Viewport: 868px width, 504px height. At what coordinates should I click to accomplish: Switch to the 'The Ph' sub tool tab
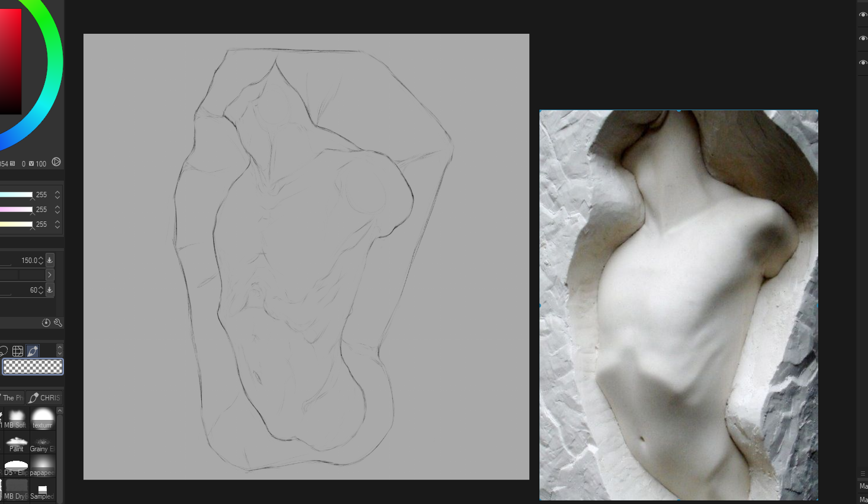12,398
